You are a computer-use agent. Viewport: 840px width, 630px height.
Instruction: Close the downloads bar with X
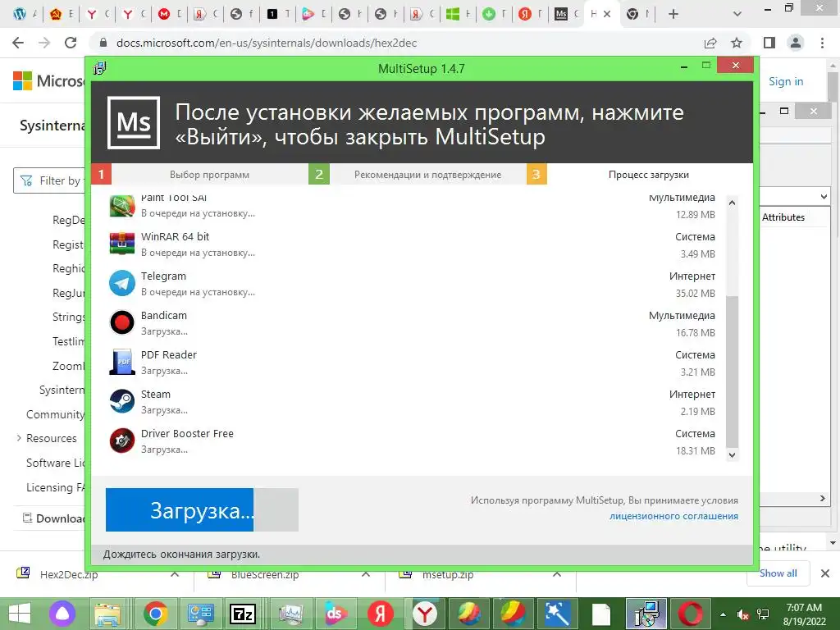click(x=825, y=573)
